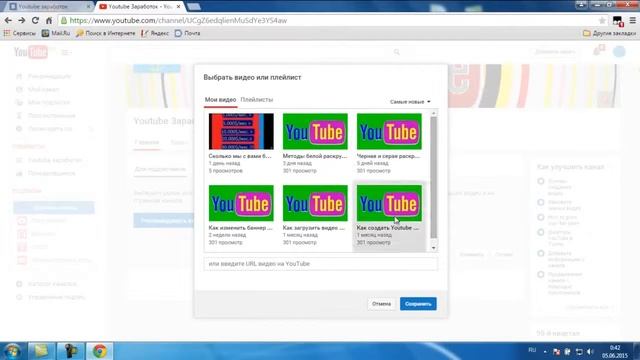Click the Сколько мы с вами video title
The height and width of the screenshot is (360, 640).
tap(240, 156)
